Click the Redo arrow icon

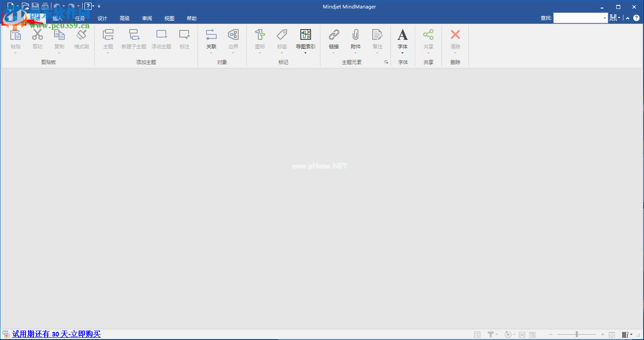click(x=72, y=6)
